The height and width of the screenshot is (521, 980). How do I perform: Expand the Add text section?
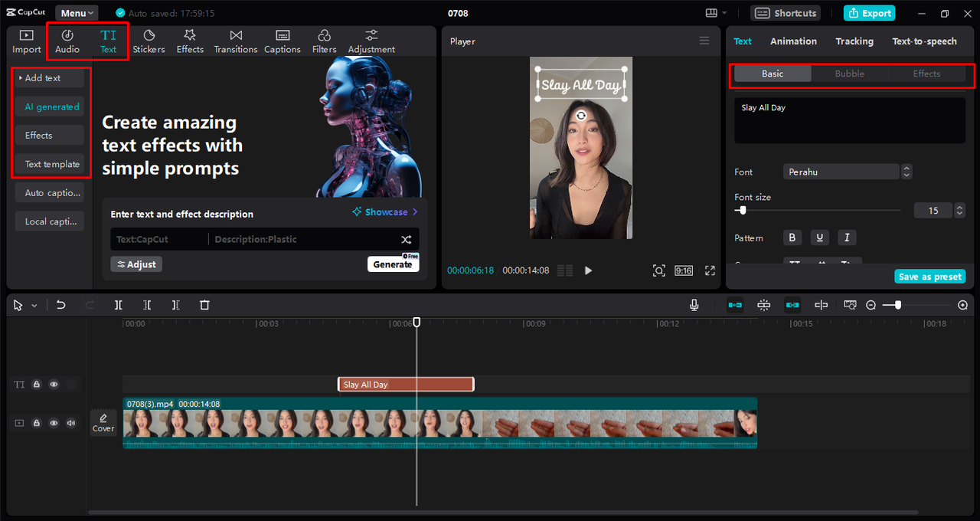(x=50, y=78)
